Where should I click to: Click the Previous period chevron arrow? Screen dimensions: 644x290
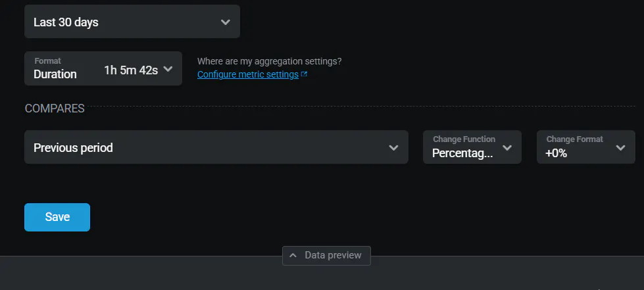coord(393,148)
